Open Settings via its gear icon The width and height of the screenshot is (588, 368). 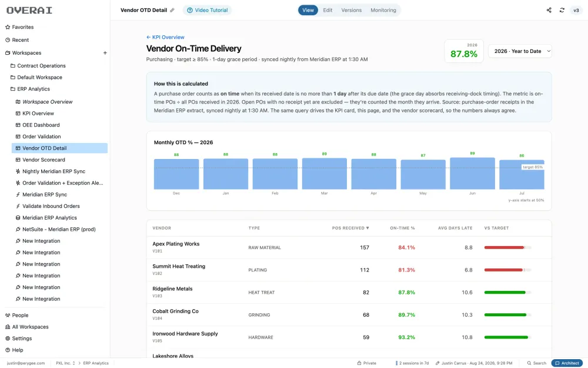pos(8,339)
